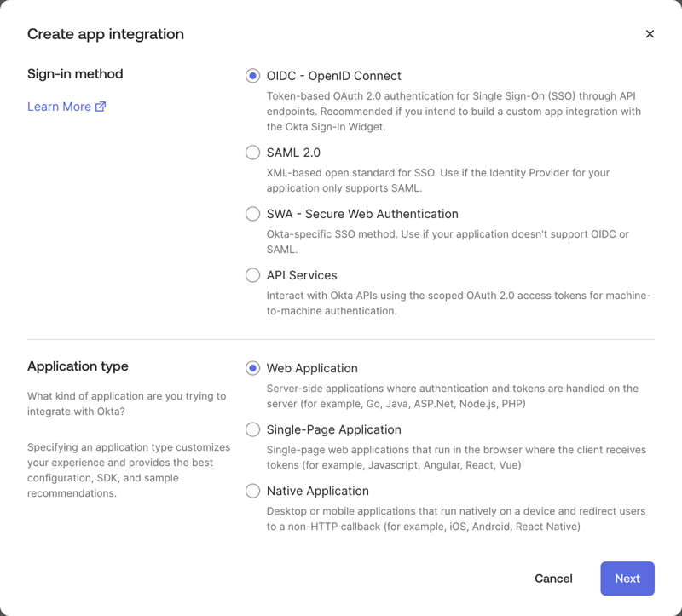Viewport: 682px width, 616px height.
Task: Click 'Specifying an application type customizes' paragraph
Action: [x=129, y=470]
